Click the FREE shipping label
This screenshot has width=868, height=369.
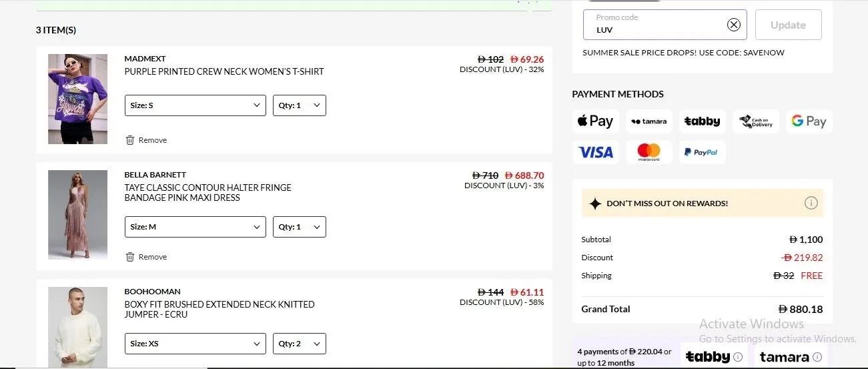(812, 276)
